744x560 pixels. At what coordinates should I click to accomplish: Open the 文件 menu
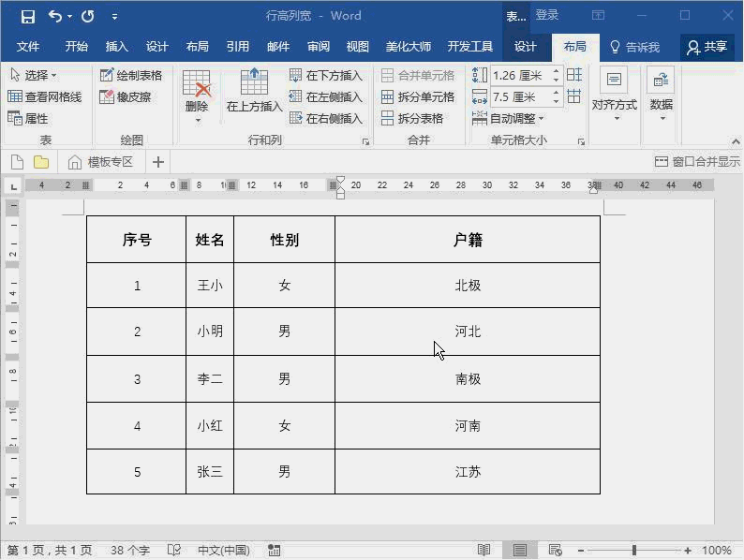pos(27,47)
